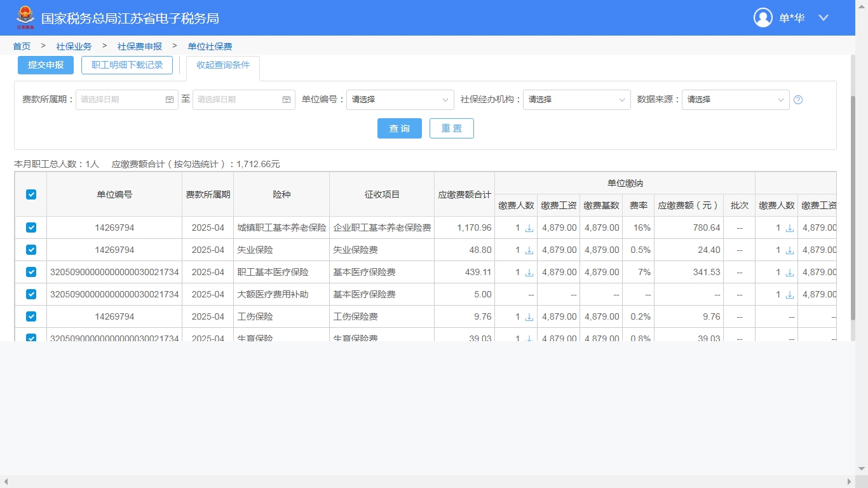Open 职工明细下载记录
868x488 pixels.
pos(127,65)
